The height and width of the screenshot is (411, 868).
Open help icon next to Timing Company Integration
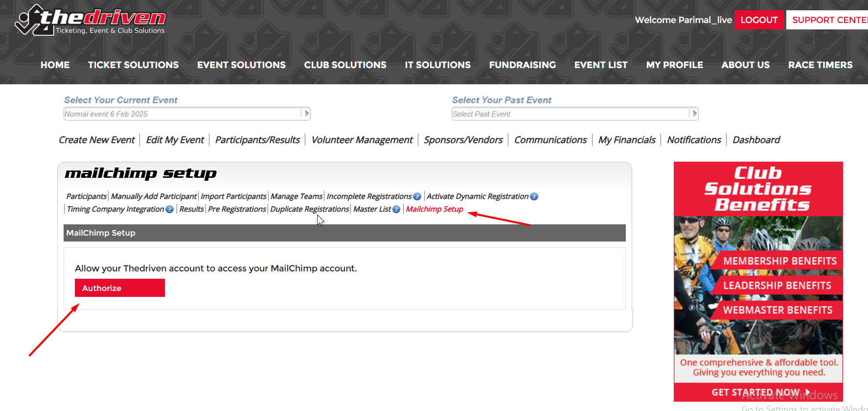tap(169, 209)
